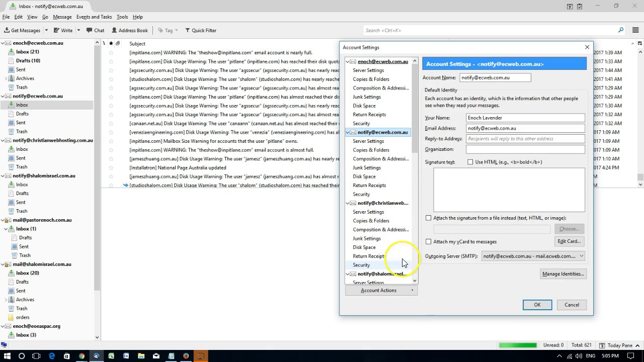The width and height of the screenshot is (644, 362).
Task: Collapse notify@christianwebhosting.com.au account in folder pane
Action: pyautogui.click(x=3, y=140)
